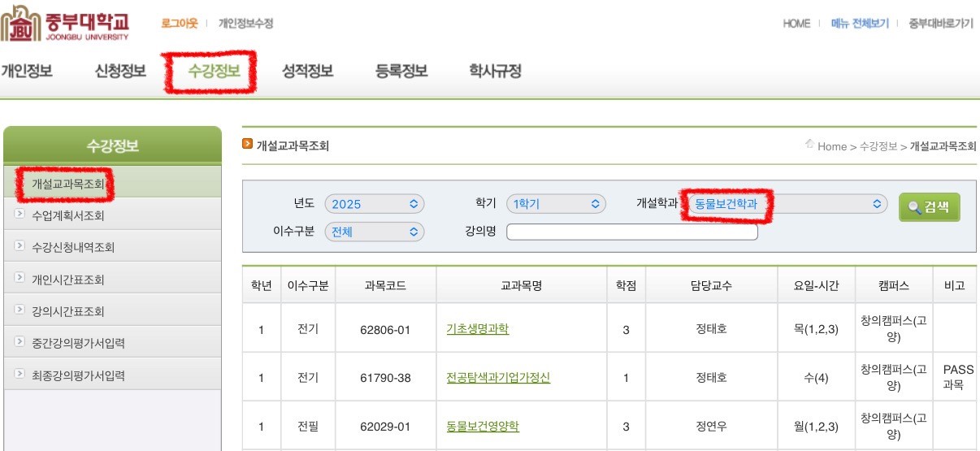980x451 pixels.
Task: Select 수강신청내역조회 in the sidebar
Action: 73,247
